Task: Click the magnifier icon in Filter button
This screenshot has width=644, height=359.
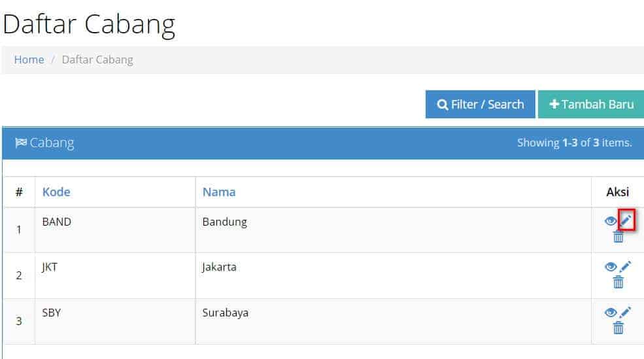Action: tap(443, 105)
